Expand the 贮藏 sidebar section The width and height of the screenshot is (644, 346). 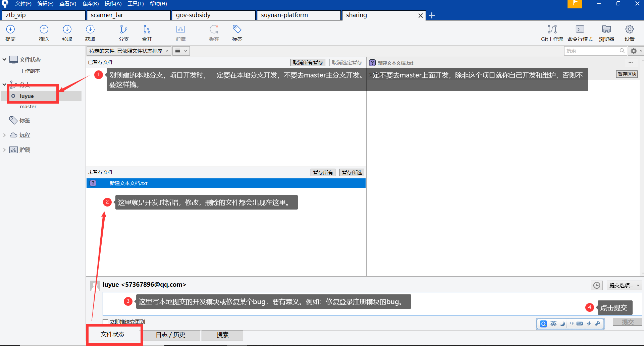pos(4,150)
